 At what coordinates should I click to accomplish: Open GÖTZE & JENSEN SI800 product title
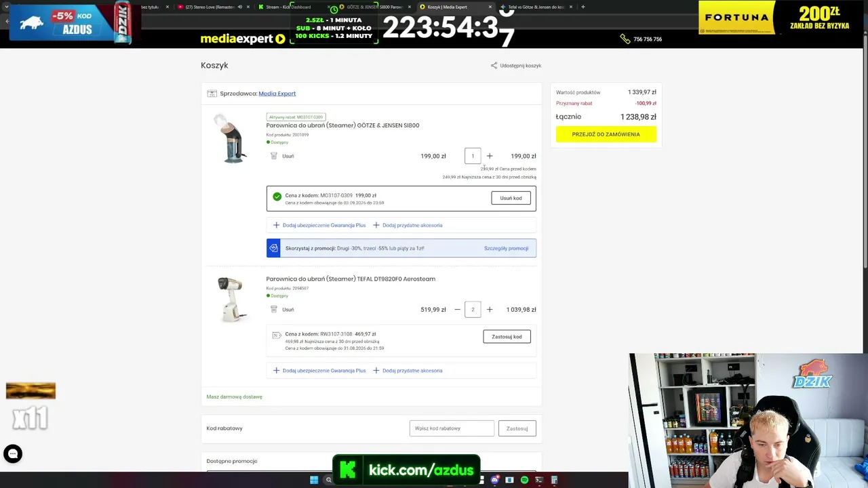click(342, 125)
